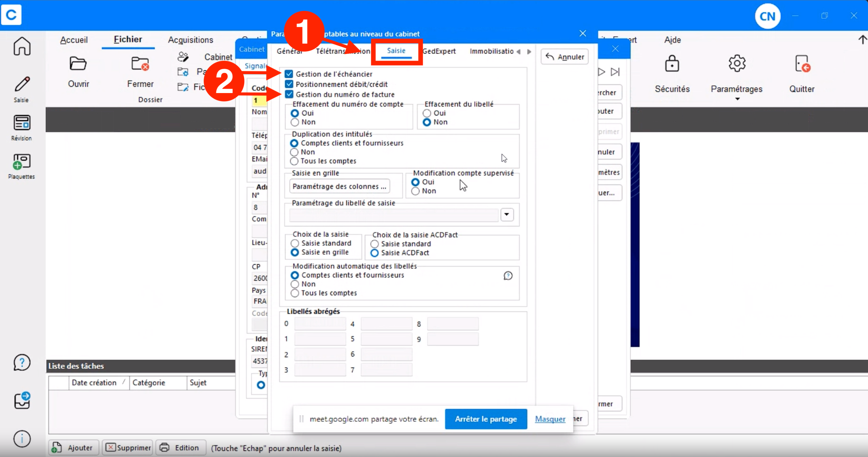Click the Ouvrir folder icon
868x457 pixels.
[78, 63]
